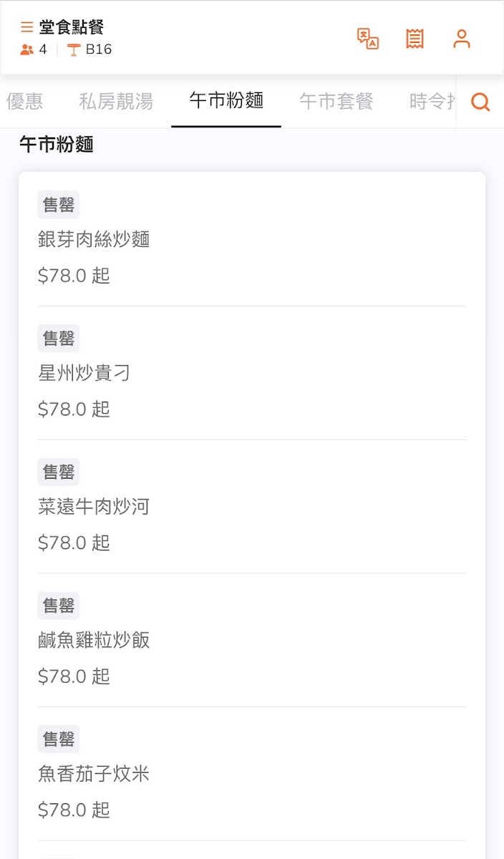The height and width of the screenshot is (859, 504).
Task: Switch to the 私房靚湯 tab
Action: pos(116,102)
